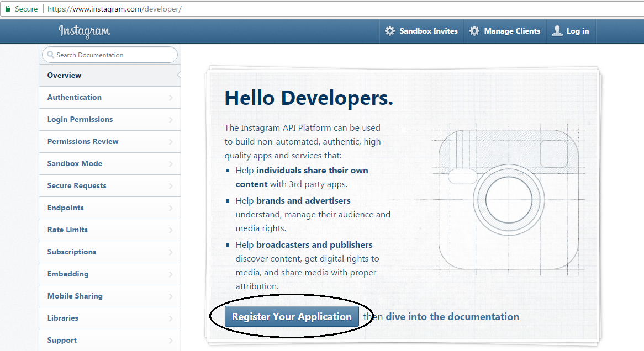Expand chevron next to Sandbox Mode
The height and width of the screenshot is (351, 644).
tap(171, 164)
